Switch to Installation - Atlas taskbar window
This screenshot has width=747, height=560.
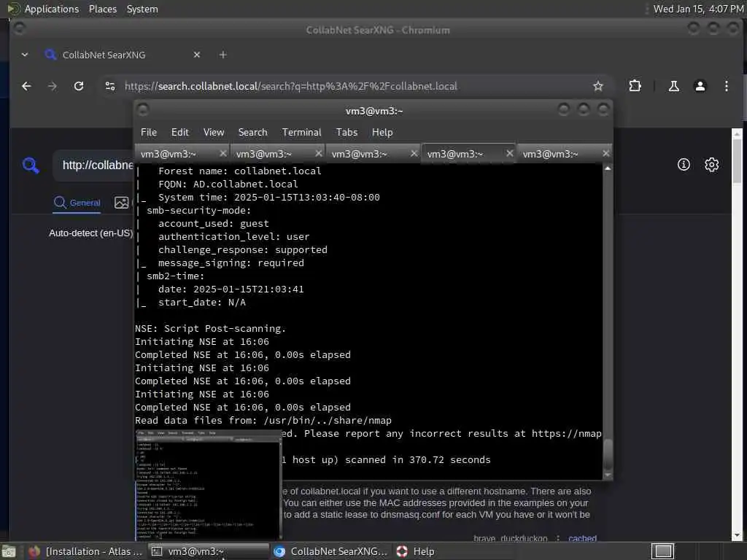click(x=85, y=551)
